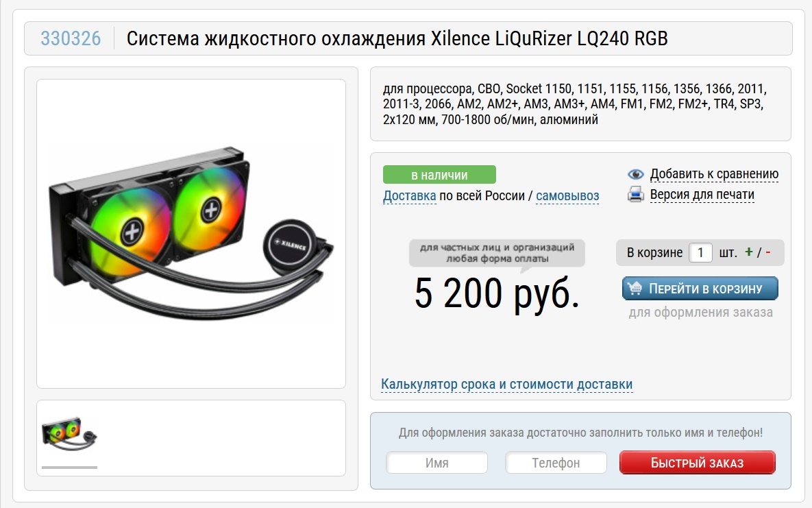Click Перейти в корзину button

click(x=700, y=288)
